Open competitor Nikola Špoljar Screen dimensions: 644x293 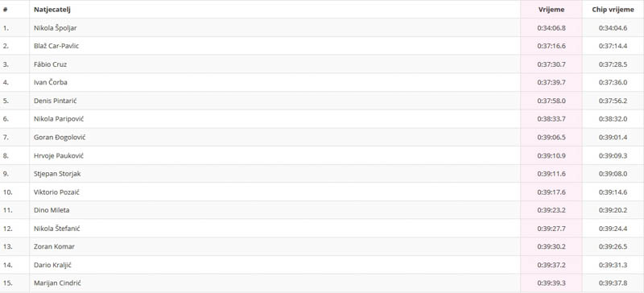55,28
